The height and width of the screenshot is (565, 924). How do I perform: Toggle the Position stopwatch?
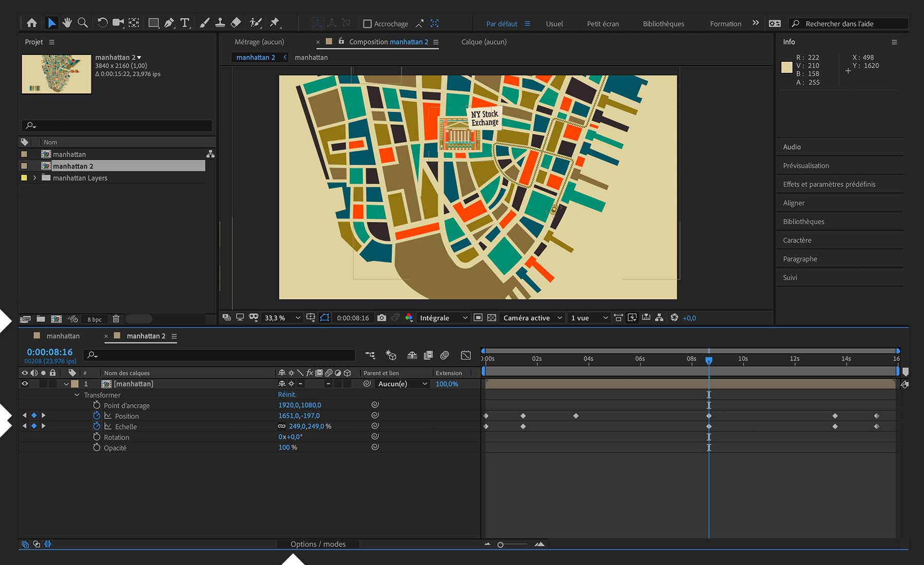pyautogui.click(x=97, y=416)
